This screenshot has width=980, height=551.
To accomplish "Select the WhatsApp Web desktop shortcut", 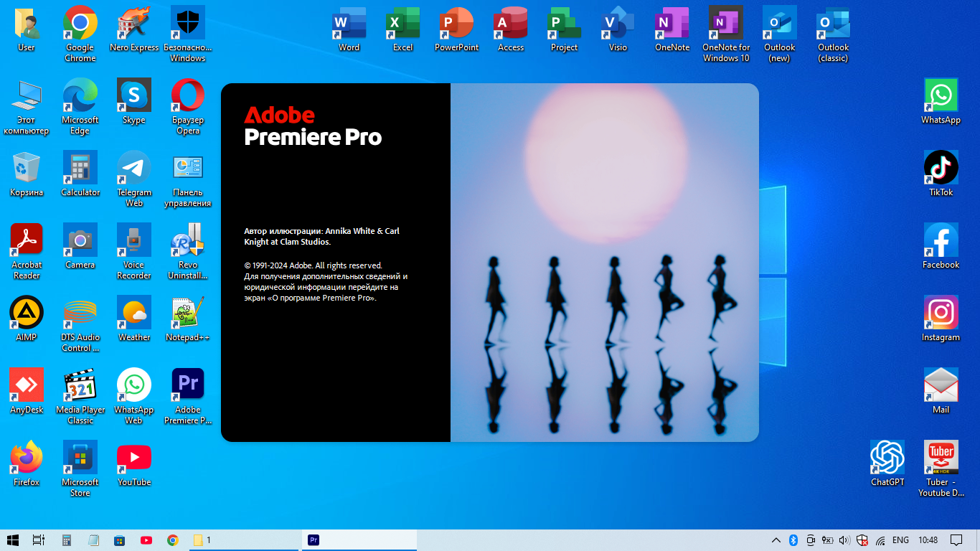I will point(134,396).
